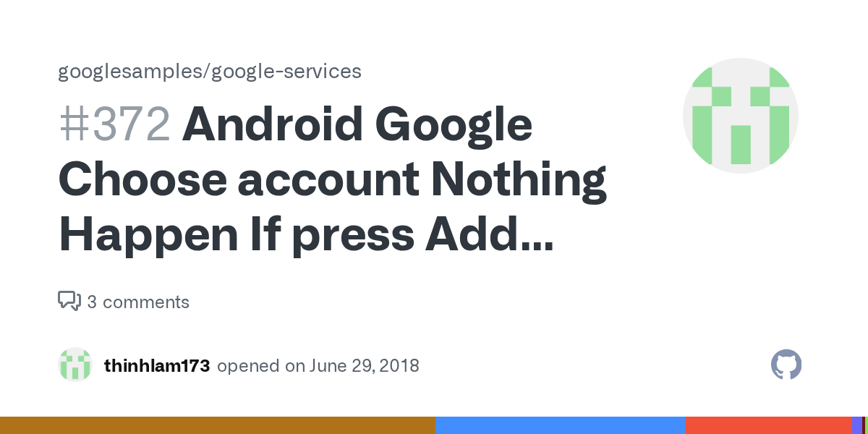The height and width of the screenshot is (434, 868).
Task: Click the ellipsis after "Add" in the title
Action: point(535,236)
